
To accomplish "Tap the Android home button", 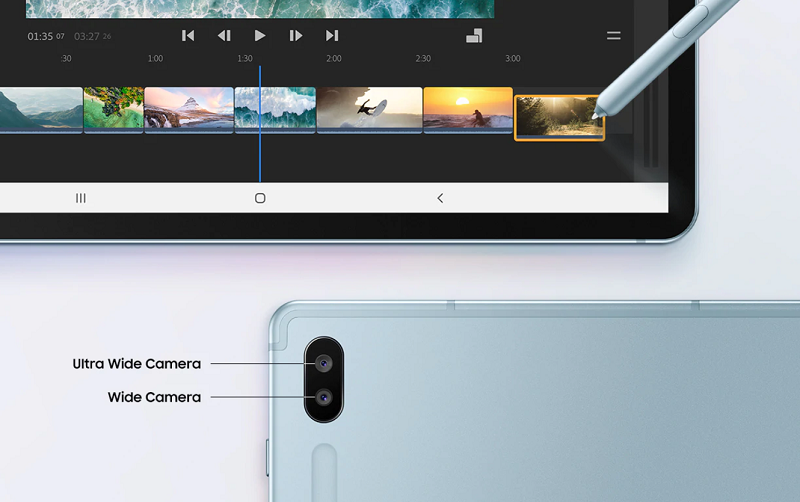I will pyautogui.click(x=260, y=198).
